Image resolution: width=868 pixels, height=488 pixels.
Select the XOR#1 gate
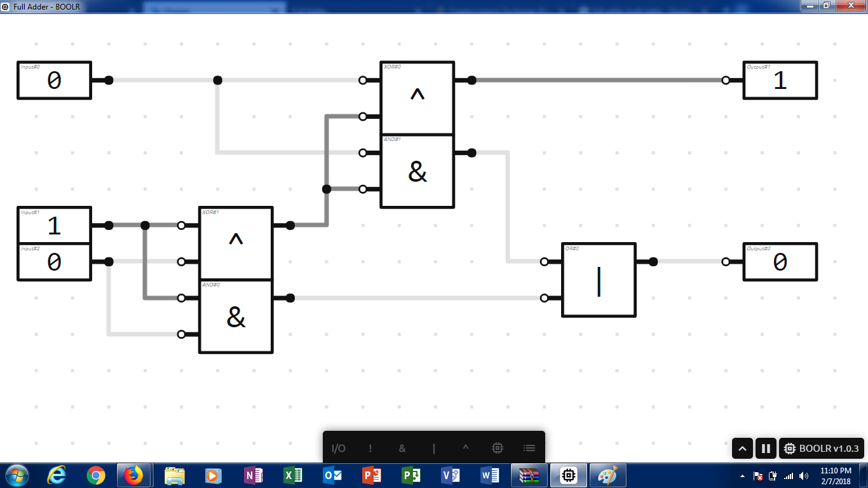pos(236,243)
